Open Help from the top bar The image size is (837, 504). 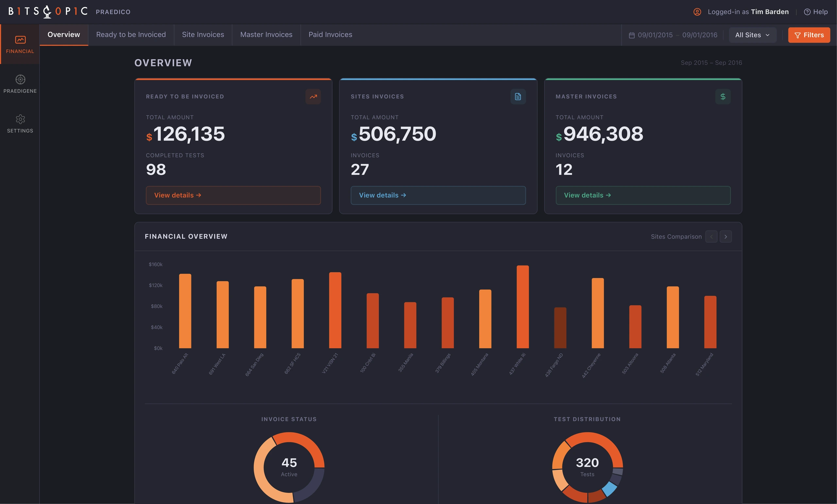click(x=815, y=12)
